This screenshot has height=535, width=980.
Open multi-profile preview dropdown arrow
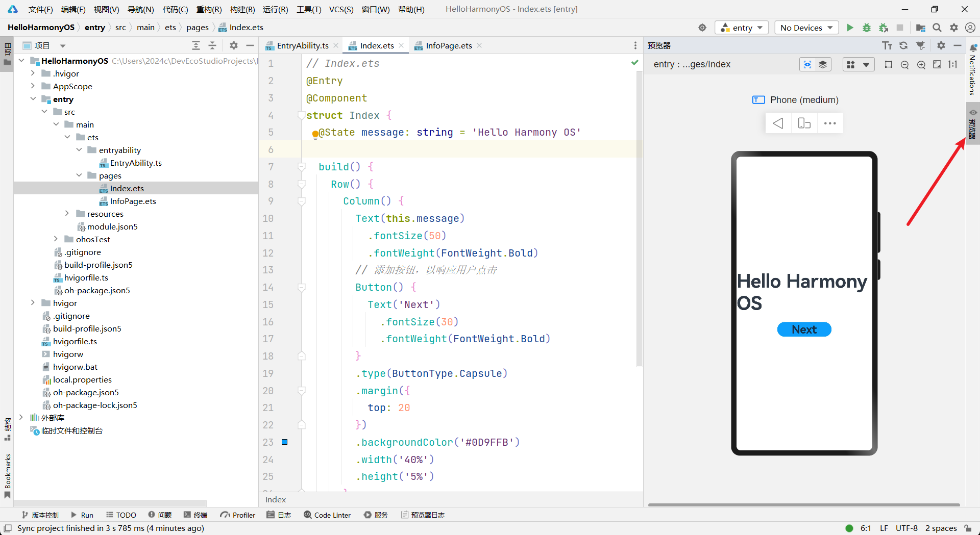pos(866,64)
